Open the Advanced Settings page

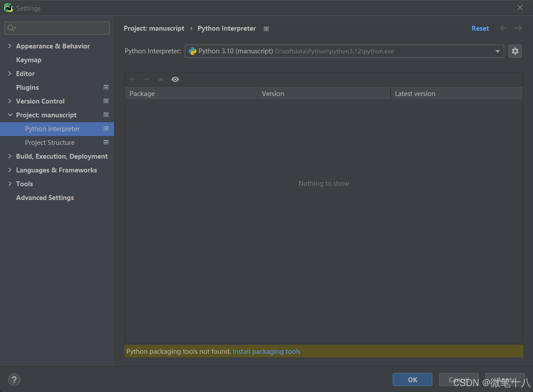[x=45, y=198]
